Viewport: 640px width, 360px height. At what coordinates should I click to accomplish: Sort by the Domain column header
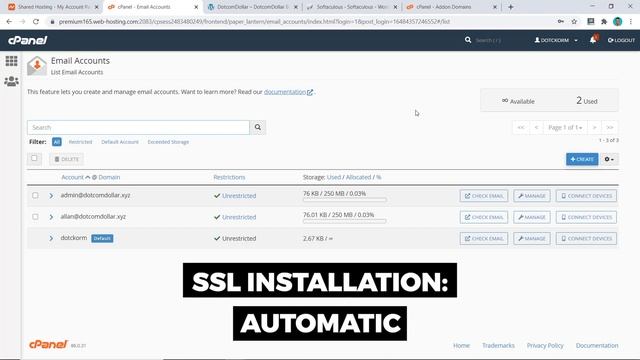[x=109, y=177]
